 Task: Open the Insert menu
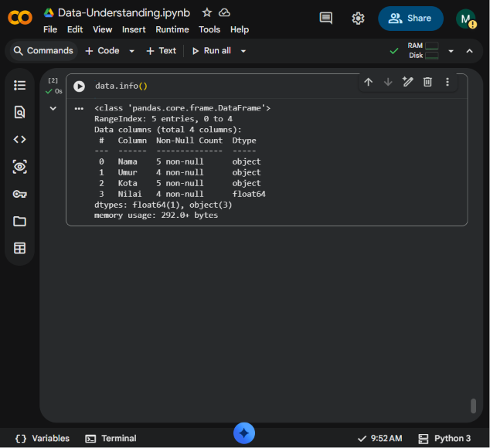tap(134, 29)
